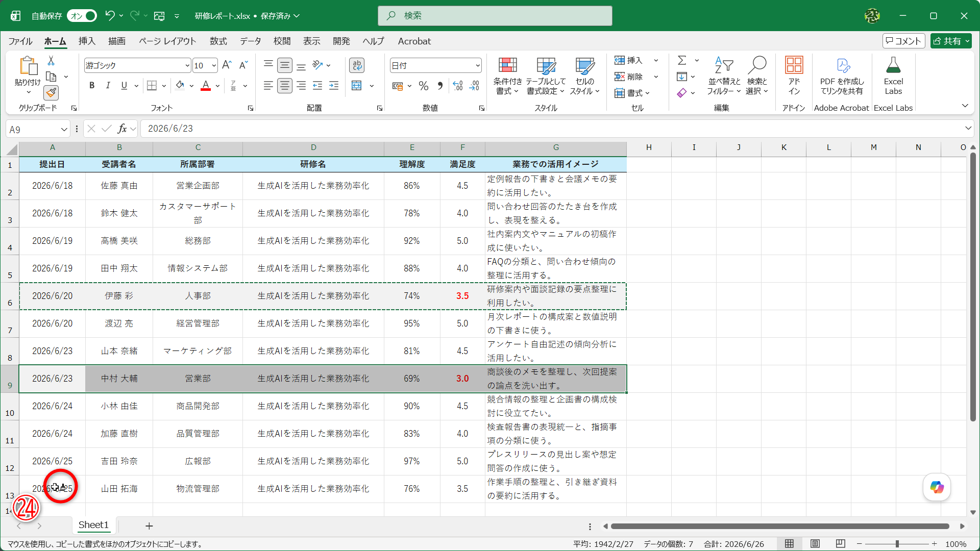Open the Add-ins button

click(794, 76)
